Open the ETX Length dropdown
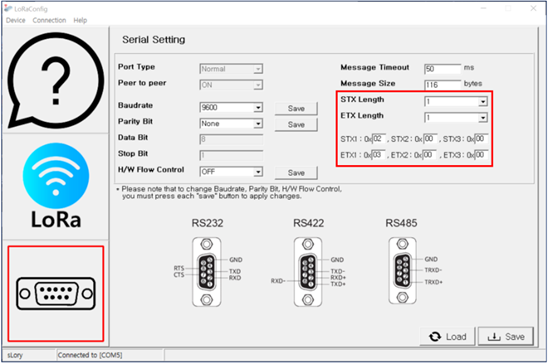The image size is (548, 364). (x=483, y=118)
